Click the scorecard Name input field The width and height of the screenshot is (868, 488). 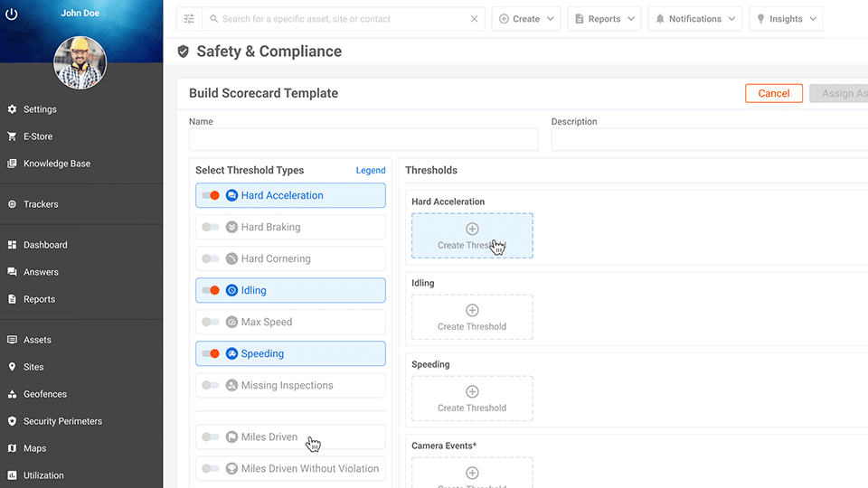click(x=363, y=139)
